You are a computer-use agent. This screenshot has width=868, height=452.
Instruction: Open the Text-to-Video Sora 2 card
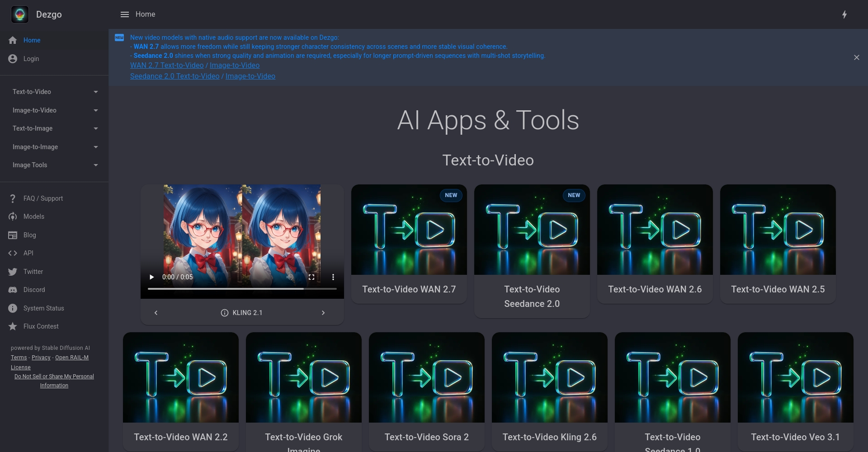coord(427,392)
